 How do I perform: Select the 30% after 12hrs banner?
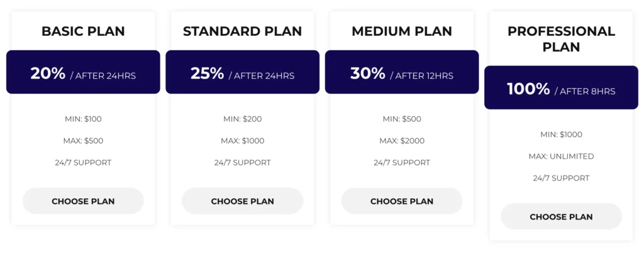point(402,73)
